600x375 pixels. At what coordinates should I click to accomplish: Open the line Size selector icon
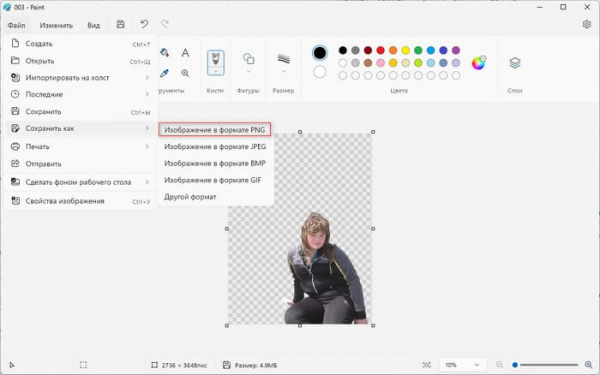284,59
